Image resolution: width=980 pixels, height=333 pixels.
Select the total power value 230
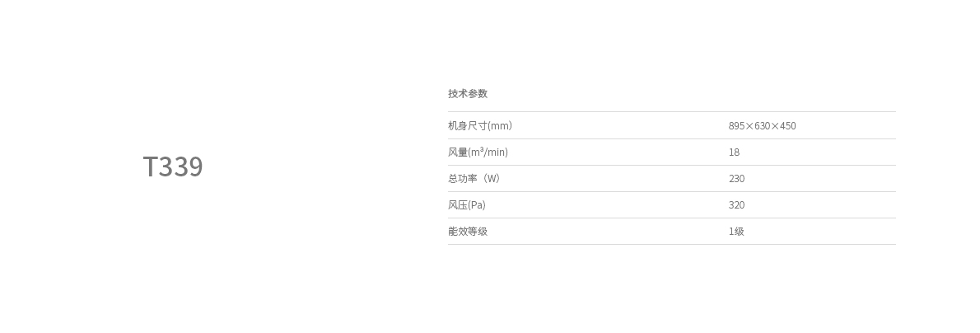[736, 178]
